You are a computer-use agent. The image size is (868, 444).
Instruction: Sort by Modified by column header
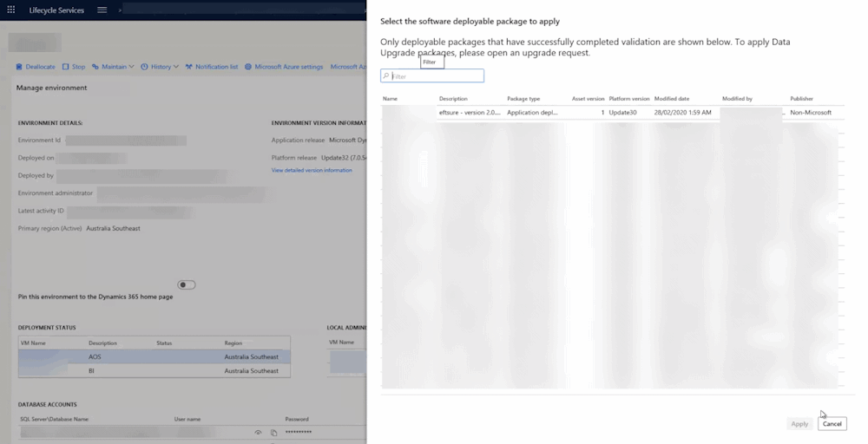737,98
